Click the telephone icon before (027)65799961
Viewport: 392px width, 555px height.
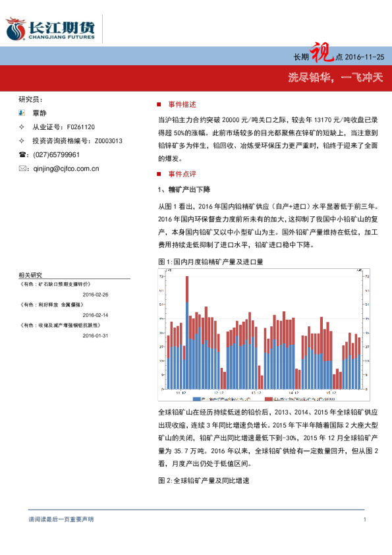pos(22,155)
